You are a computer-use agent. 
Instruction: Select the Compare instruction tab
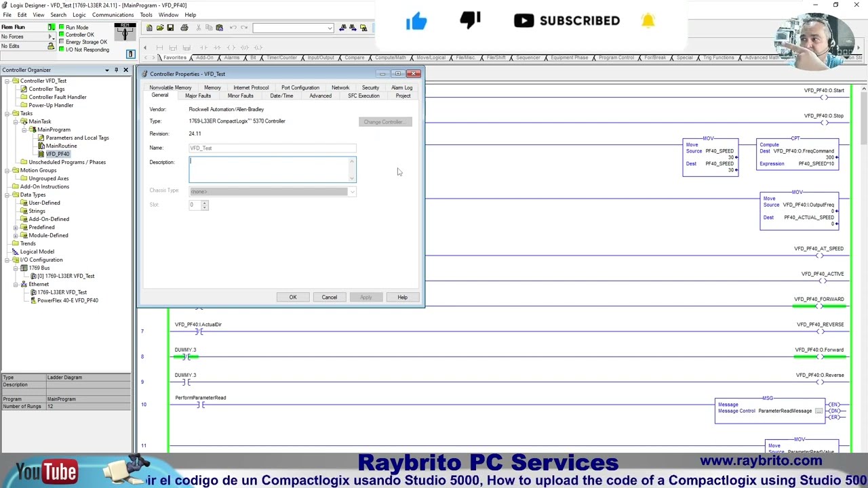[354, 58]
